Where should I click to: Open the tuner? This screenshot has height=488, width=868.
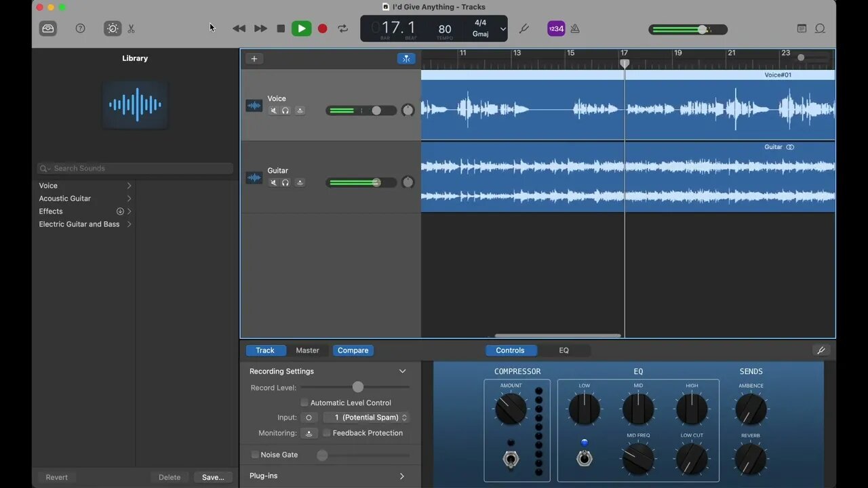[x=524, y=28]
